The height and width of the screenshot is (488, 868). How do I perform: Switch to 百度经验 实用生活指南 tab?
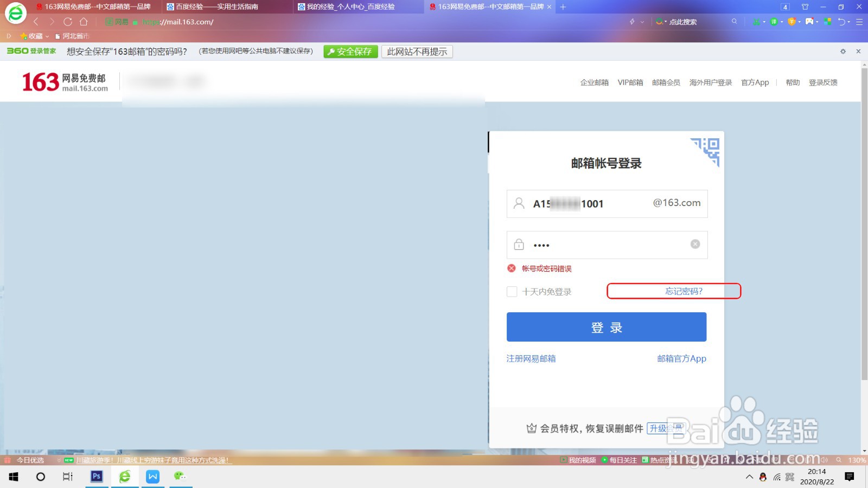[228, 7]
